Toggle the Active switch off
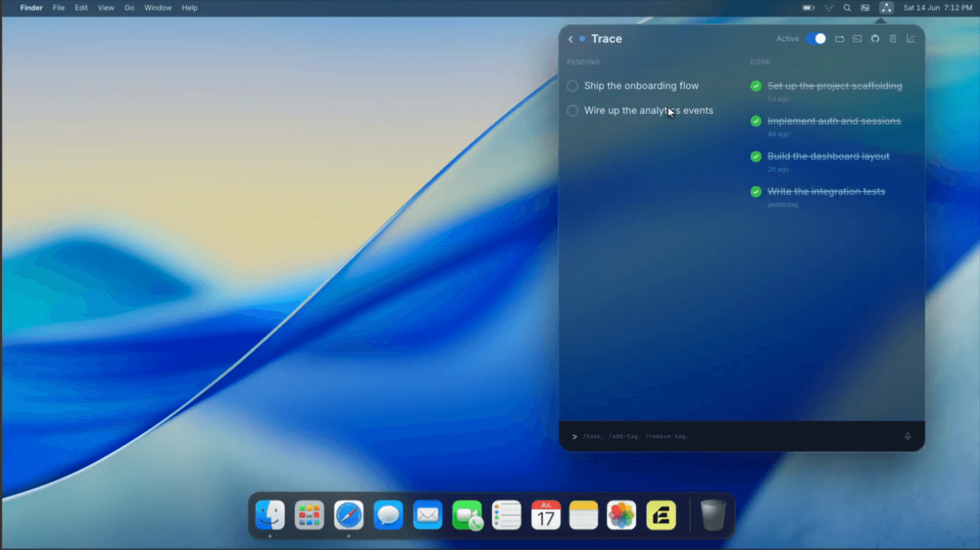The width and height of the screenshot is (980, 550). pos(816,39)
